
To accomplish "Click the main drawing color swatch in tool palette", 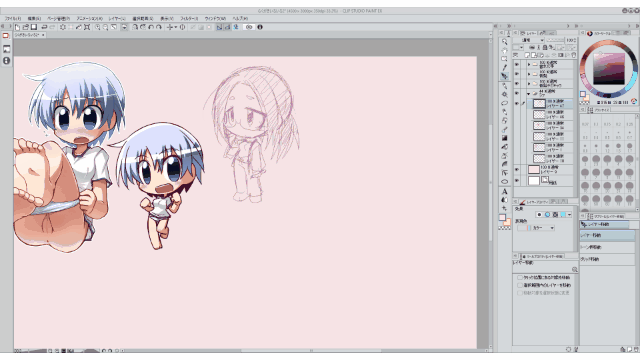I will pyautogui.click(x=502, y=218).
